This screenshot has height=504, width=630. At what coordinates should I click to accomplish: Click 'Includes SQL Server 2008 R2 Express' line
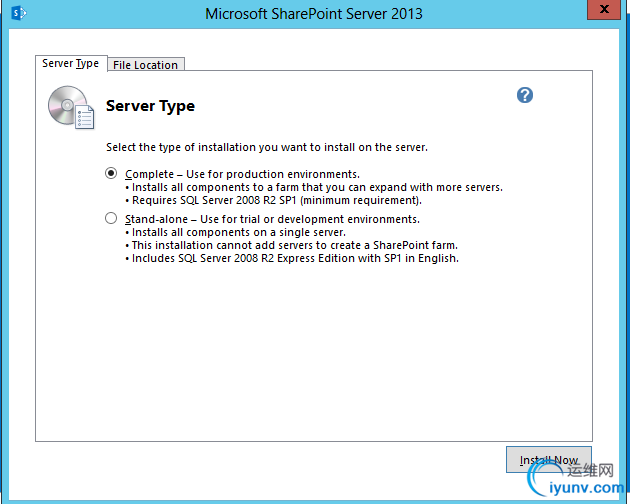pos(292,258)
